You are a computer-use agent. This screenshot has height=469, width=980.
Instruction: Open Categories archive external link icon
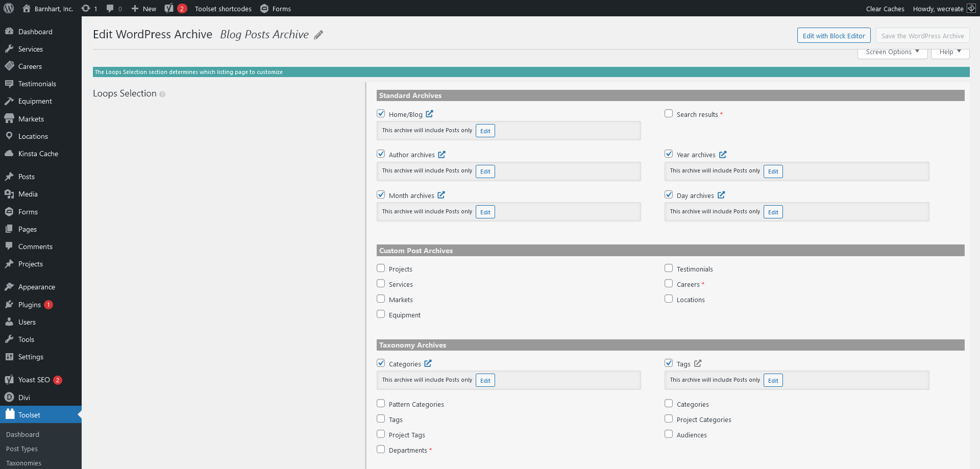coord(428,363)
